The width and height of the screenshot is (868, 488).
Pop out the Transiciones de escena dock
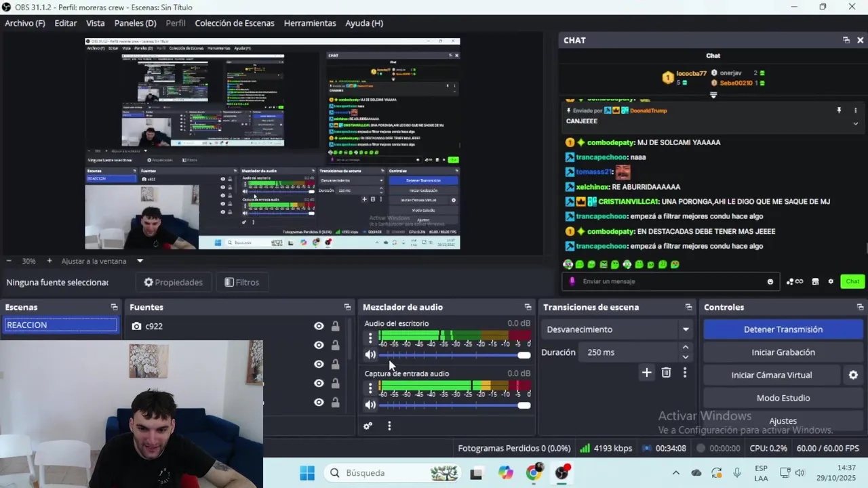(x=688, y=307)
